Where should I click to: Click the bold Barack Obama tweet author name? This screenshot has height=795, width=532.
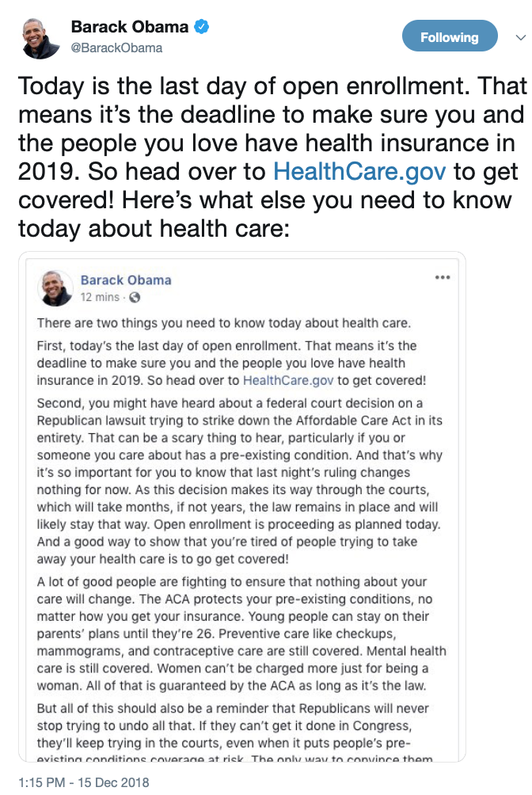point(130,27)
